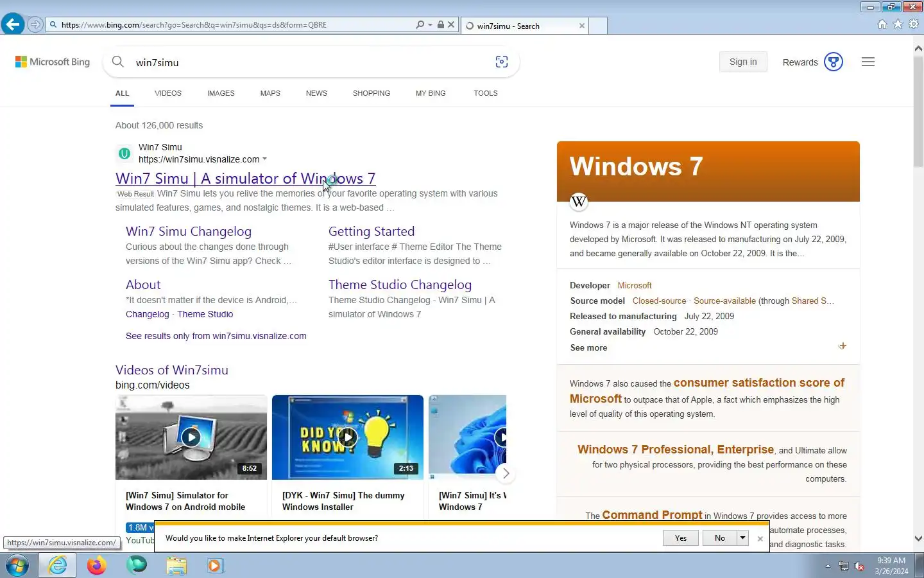The image size is (924, 578).
Task: Open the Favorites star icon
Action: 898,24
